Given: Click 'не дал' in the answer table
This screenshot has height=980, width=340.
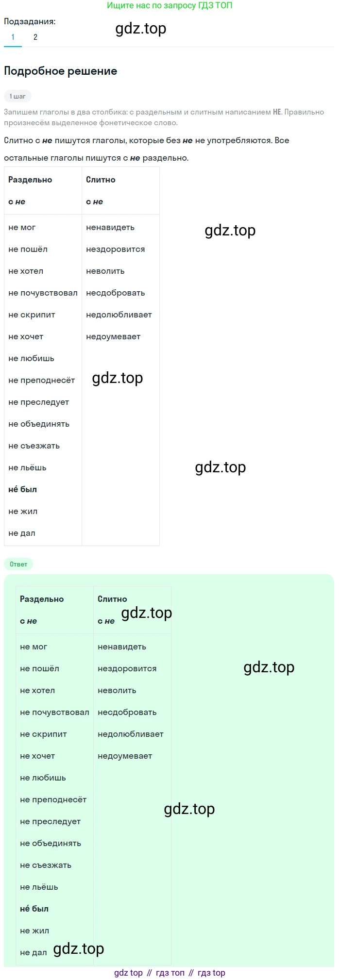Looking at the screenshot, I should tap(34, 952).
